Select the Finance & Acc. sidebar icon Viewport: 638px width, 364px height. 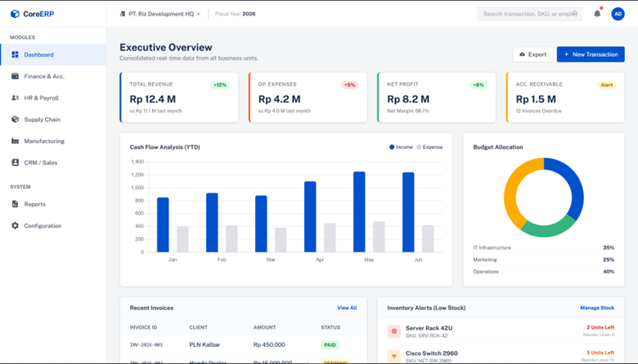(x=15, y=76)
